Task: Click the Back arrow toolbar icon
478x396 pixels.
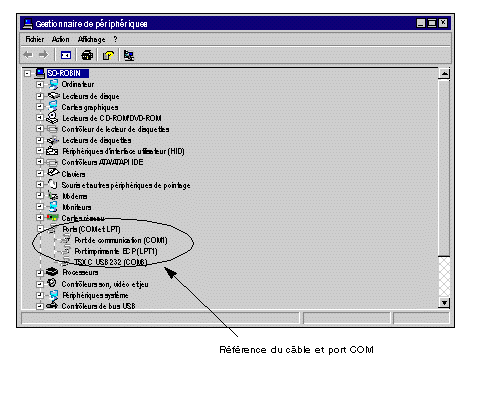Action: click(28, 55)
